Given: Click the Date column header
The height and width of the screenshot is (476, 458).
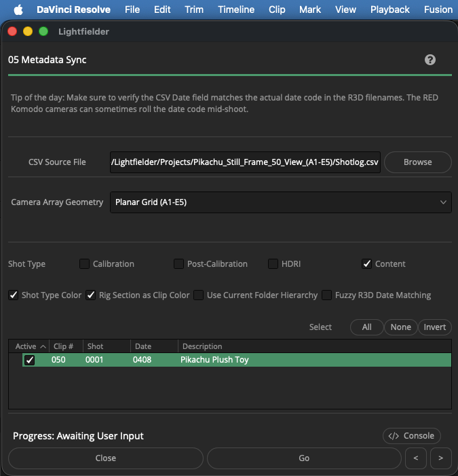Looking at the screenshot, I should pyautogui.click(x=154, y=346).
